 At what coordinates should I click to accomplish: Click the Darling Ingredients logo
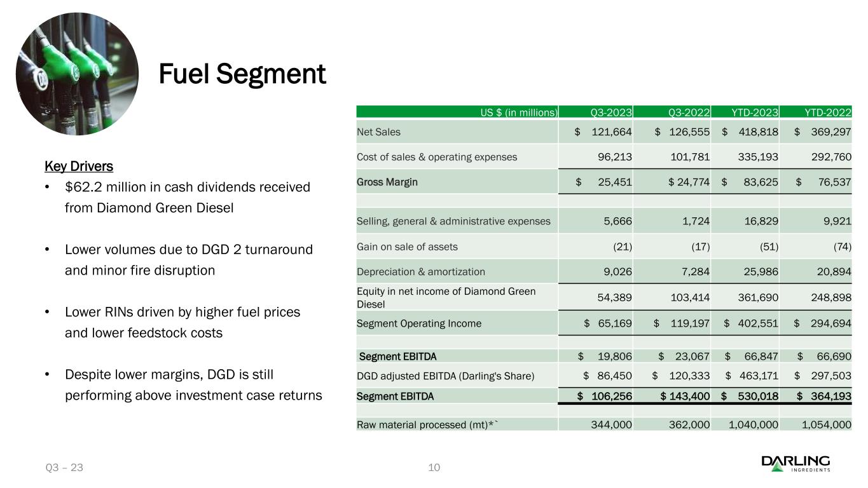tap(796, 464)
